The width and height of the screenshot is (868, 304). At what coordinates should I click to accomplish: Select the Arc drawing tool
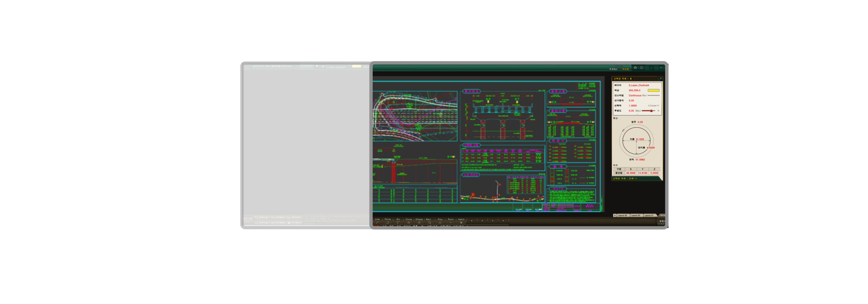[398, 221]
